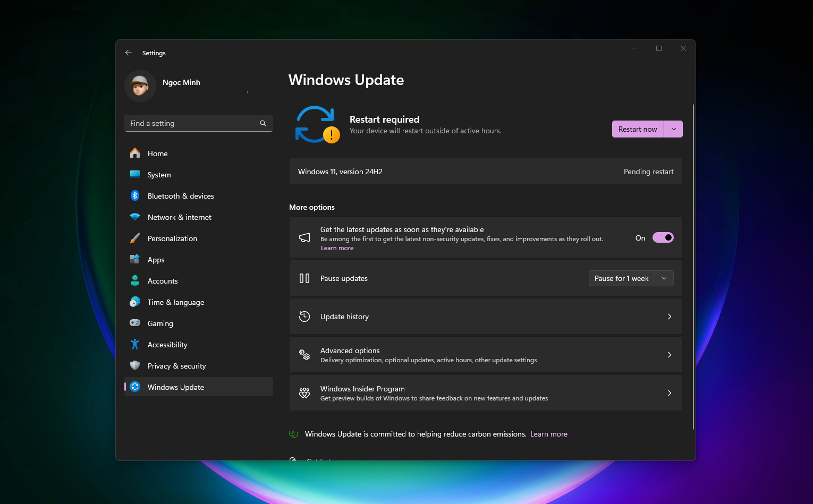Click the chevron on Update history row
The height and width of the screenshot is (504, 813).
tap(670, 317)
